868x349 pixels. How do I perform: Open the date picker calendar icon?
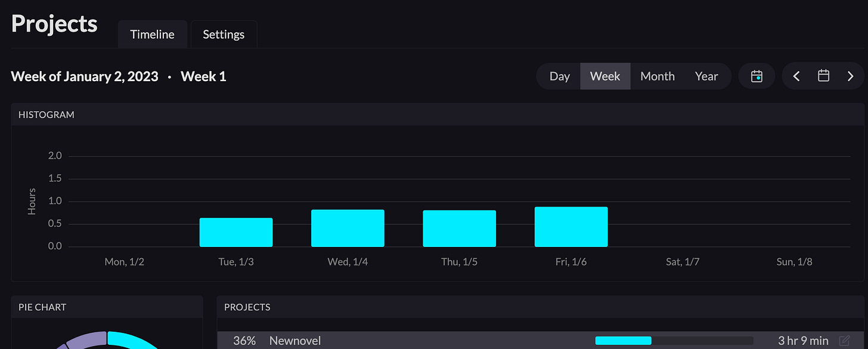coord(823,76)
